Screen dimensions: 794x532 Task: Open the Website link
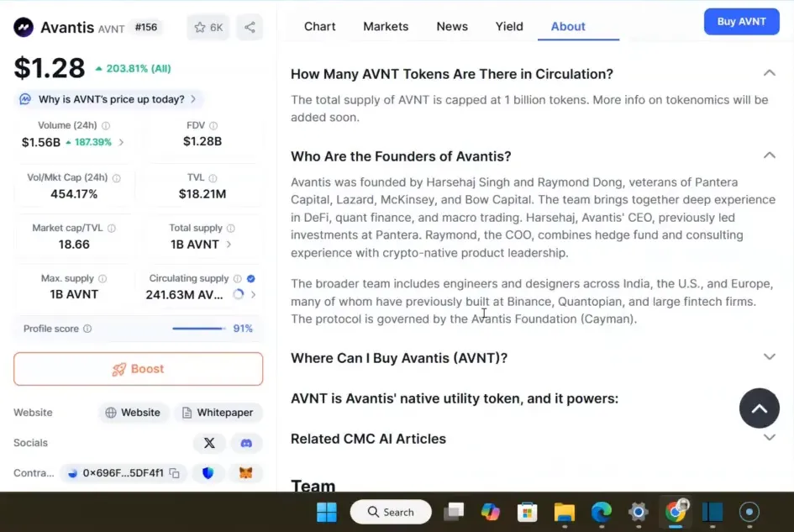coord(134,413)
